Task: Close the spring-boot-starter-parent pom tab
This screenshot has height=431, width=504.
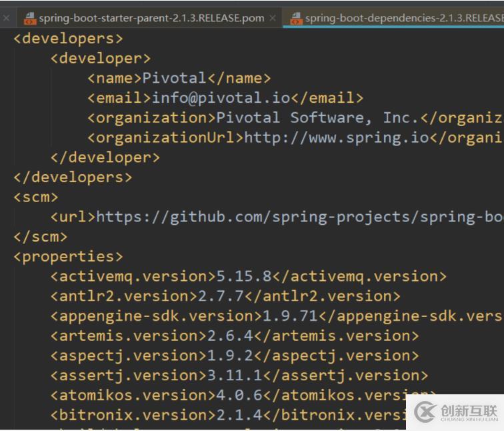Action: [273, 18]
